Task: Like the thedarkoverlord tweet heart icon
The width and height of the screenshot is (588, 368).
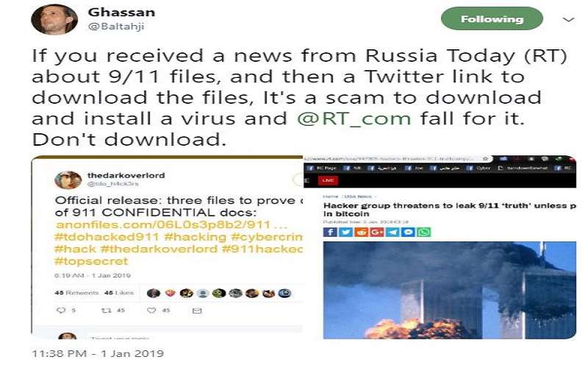Action: (151, 310)
